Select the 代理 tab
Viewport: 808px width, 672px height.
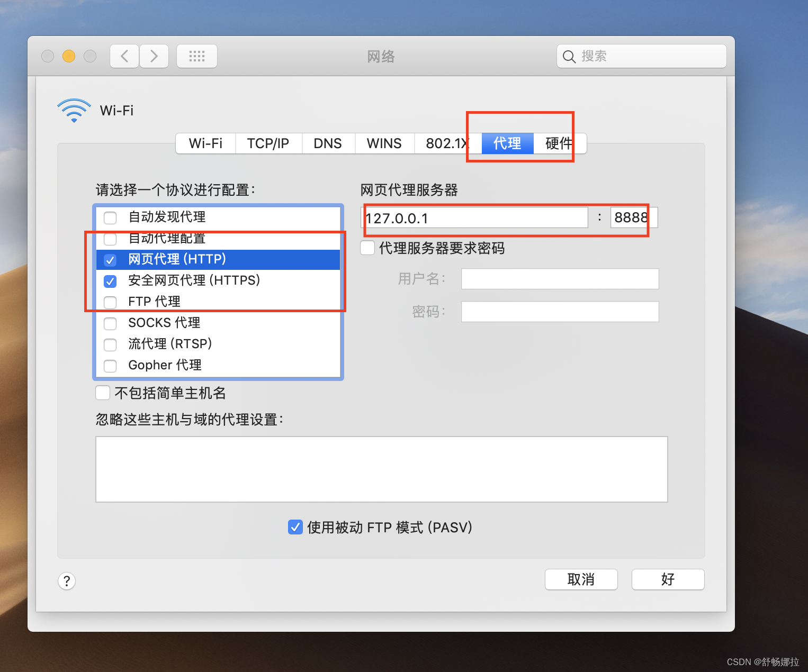[x=507, y=143]
